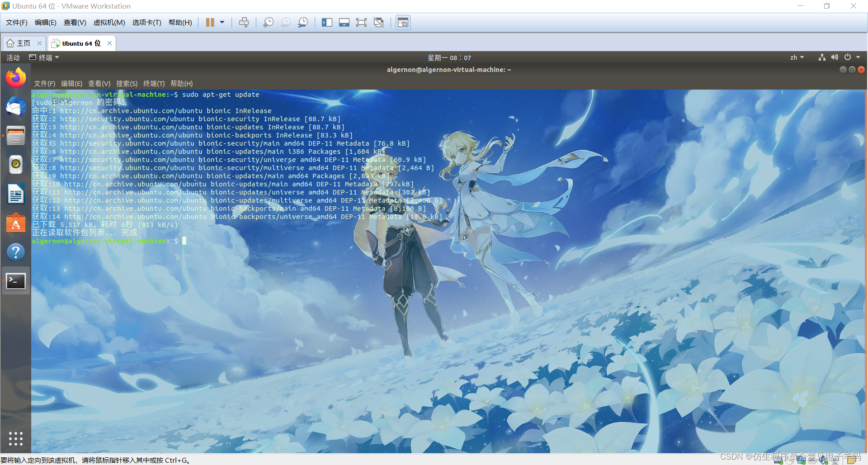
Task: Open terminal 文件(F) menu
Action: coord(45,84)
